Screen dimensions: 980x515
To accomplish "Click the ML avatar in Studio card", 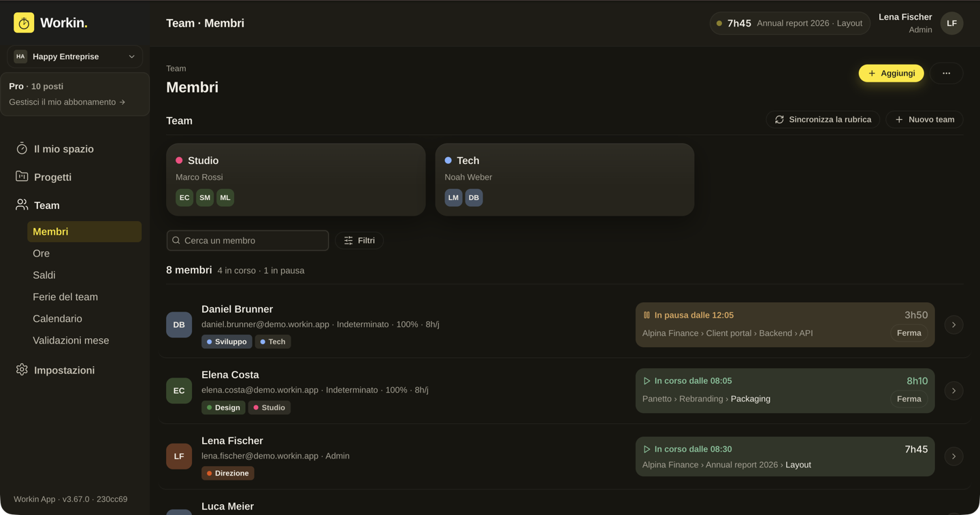I will click(x=225, y=197).
